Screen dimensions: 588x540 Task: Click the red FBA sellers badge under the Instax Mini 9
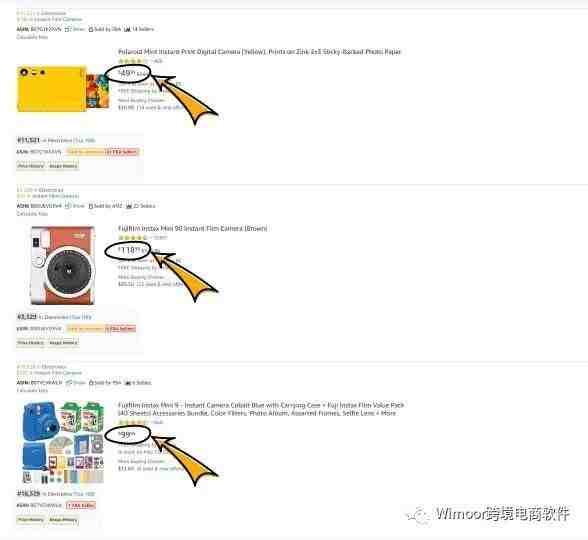(x=81, y=506)
